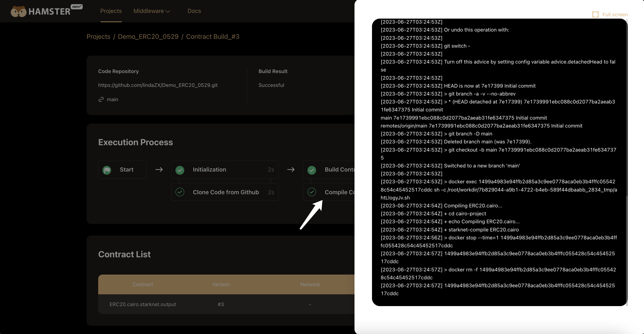Click the Clone Code 2s duration label
This screenshot has height=334, width=644.
(271, 192)
